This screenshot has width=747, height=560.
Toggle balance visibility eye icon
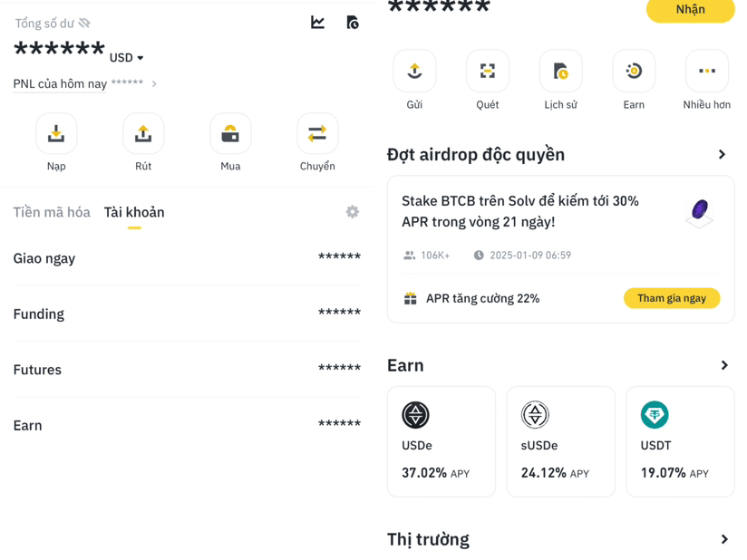pos(84,23)
